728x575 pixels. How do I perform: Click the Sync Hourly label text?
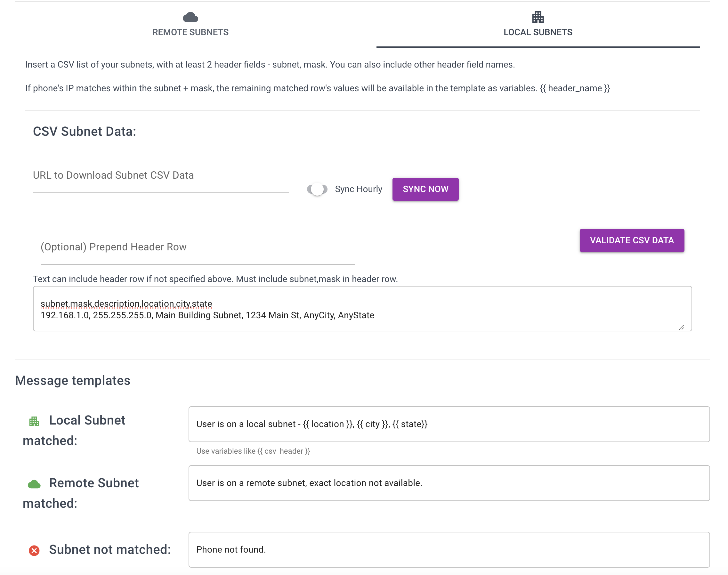(x=358, y=189)
